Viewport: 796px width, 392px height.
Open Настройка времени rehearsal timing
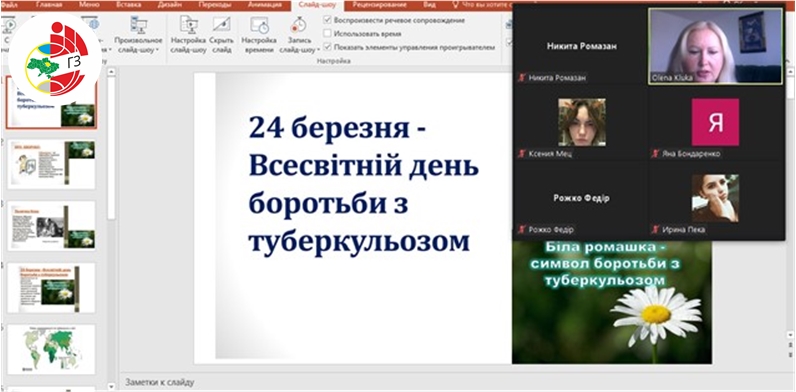pos(259,34)
